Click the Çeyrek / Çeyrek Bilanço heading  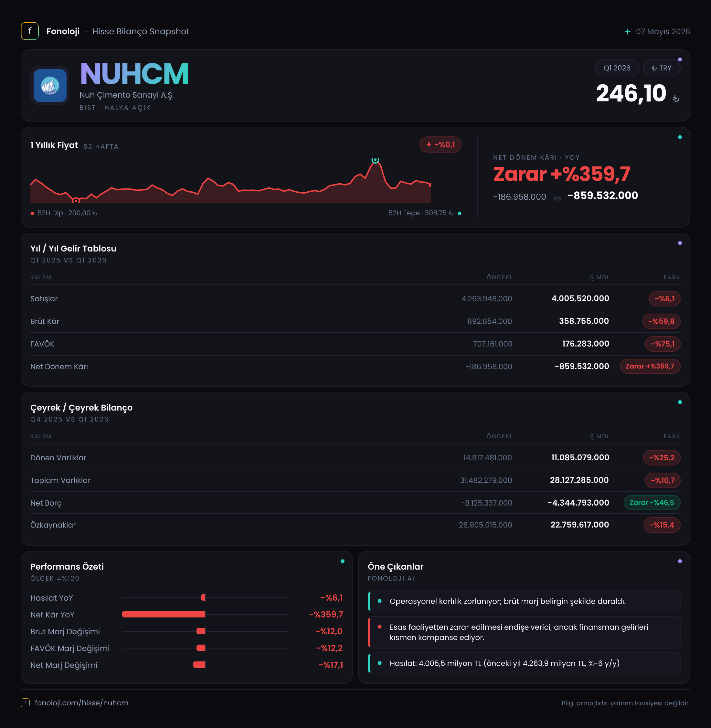point(81,408)
